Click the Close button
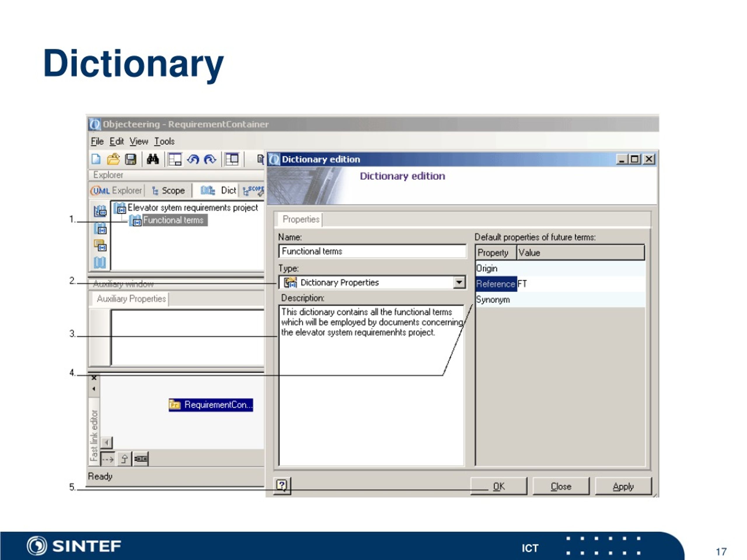Image resolution: width=747 pixels, height=560 pixels. (561, 486)
